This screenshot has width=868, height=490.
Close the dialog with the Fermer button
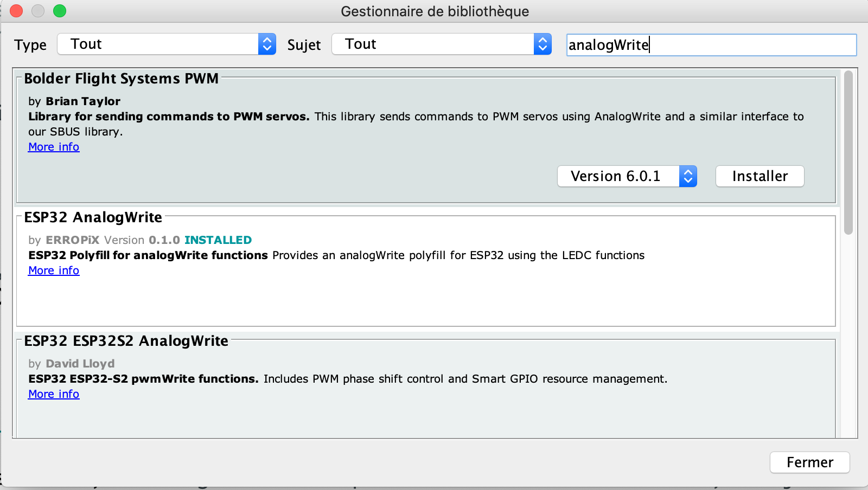[809, 462]
